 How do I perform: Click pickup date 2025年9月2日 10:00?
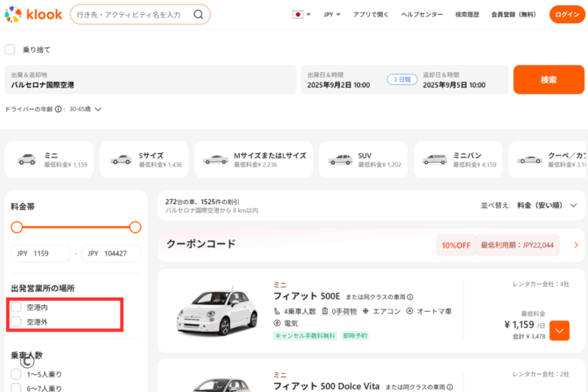[339, 85]
